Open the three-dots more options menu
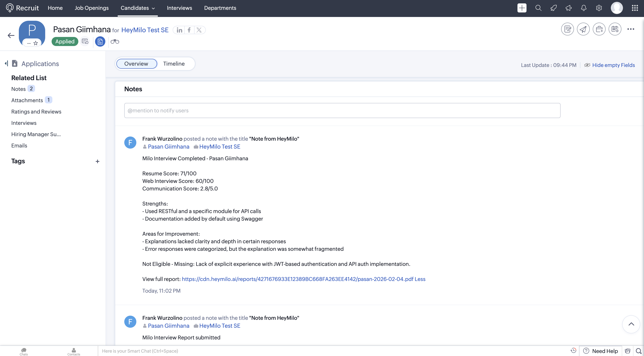 tap(630, 29)
